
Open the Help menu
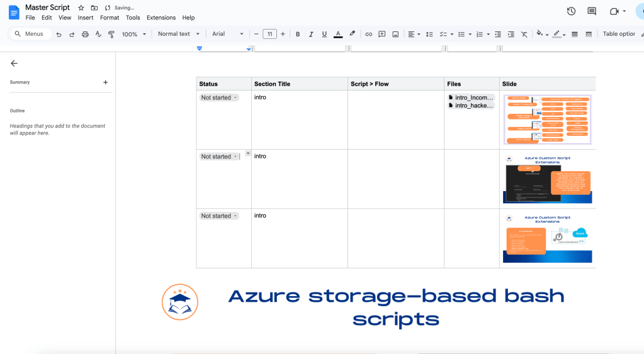[188, 18]
